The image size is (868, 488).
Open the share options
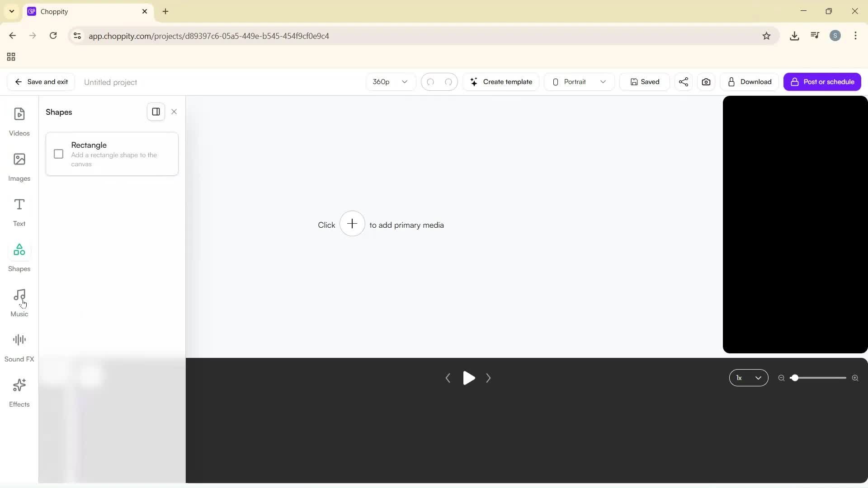(x=683, y=82)
